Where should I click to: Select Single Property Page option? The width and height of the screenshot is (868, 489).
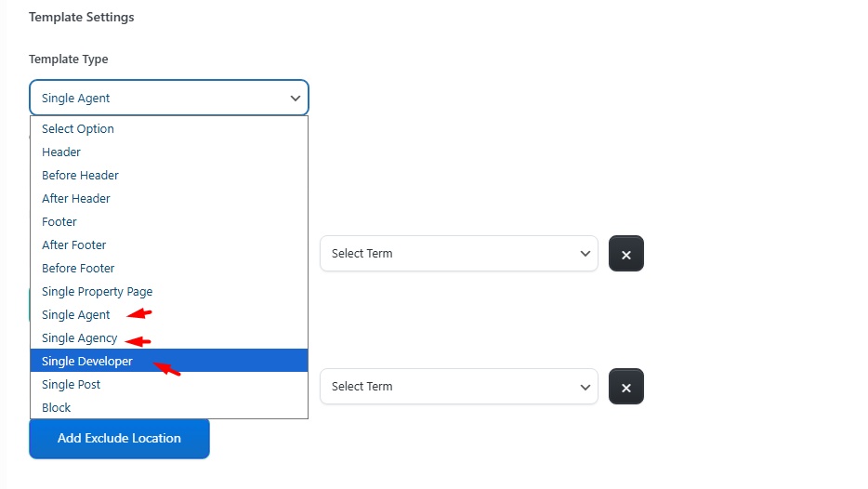pyautogui.click(x=97, y=292)
